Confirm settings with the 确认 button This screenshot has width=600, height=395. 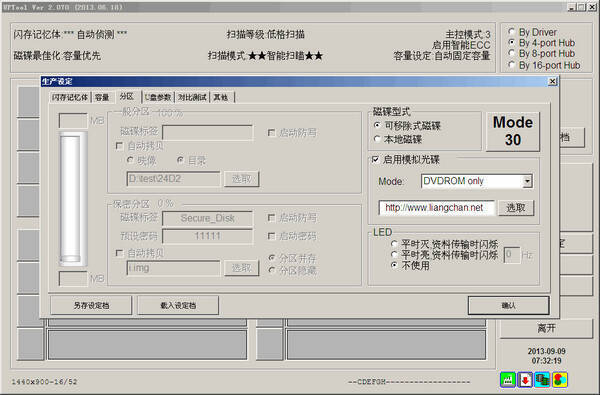[509, 305]
